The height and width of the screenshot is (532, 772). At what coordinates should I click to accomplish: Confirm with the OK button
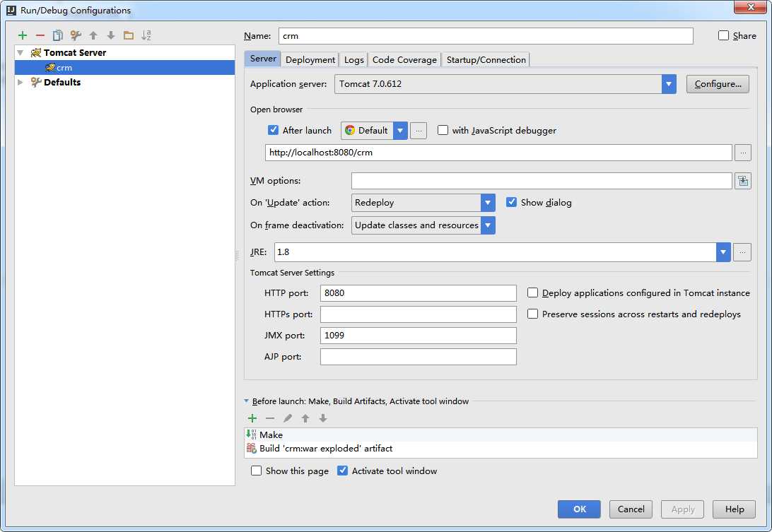579,509
